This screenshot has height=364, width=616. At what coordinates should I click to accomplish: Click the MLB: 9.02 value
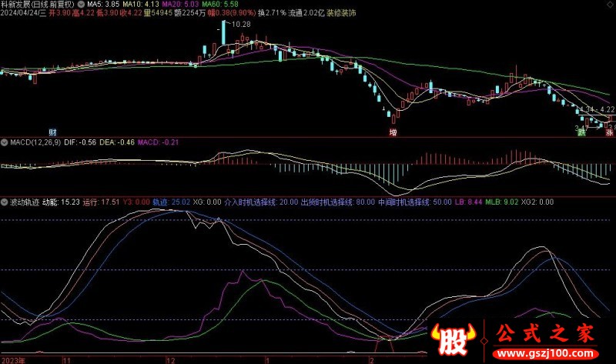pyautogui.click(x=502, y=202)
